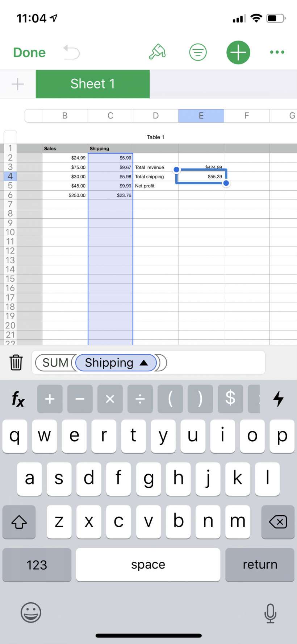Image resolution: width=297 pixels, height=644 pixels.
Task: Expand the Shipping reference token arrow
Action: (x=144, y=363)
